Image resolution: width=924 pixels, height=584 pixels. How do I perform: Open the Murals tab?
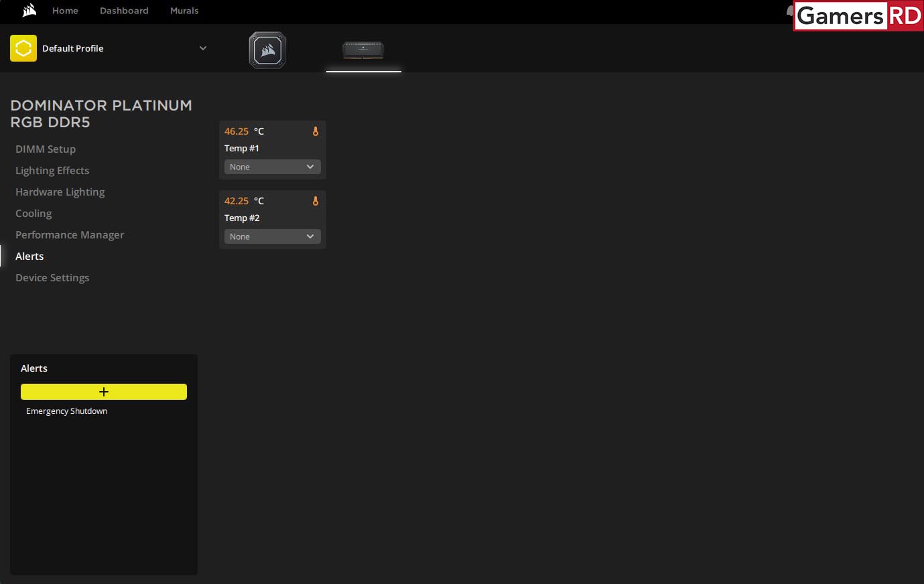point(184,11)
